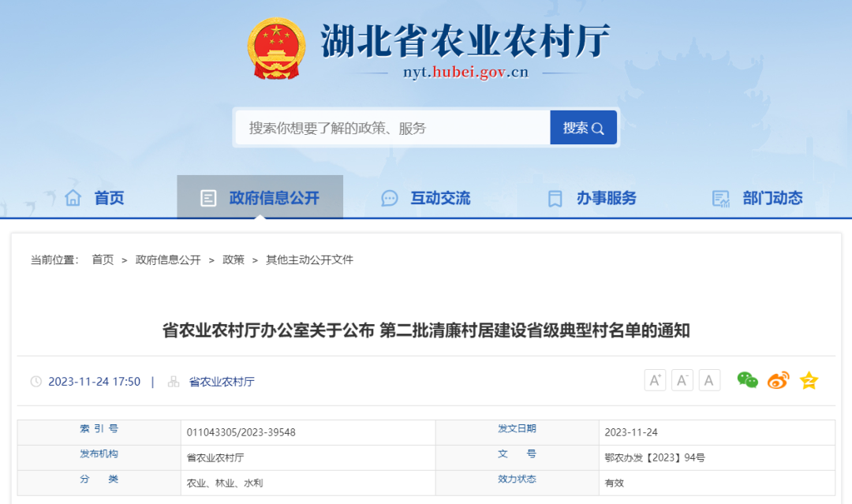Open the 其他主动公开文件 breadcrumb link

pyautogui.click(x=310, y=259)
